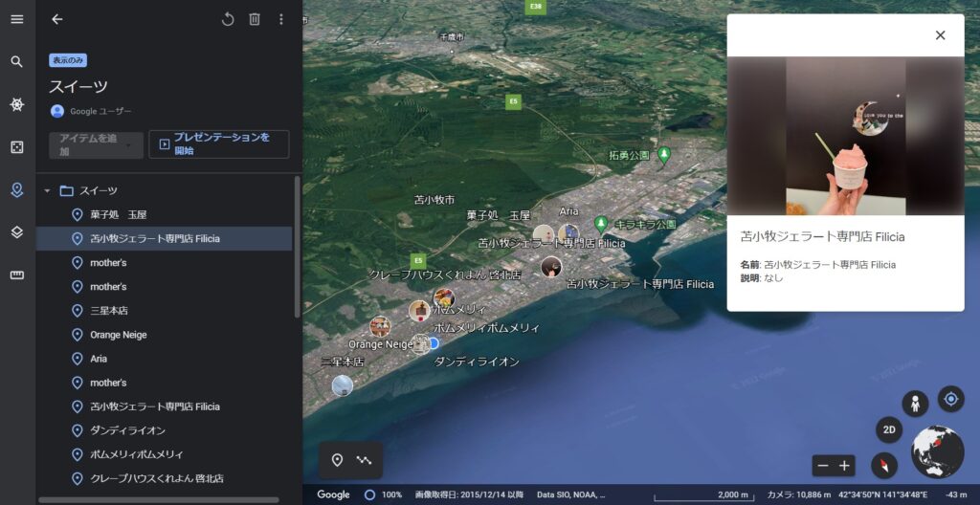This screenshot has width=980, height=505.
Task: Click the trash delete project icon
Action: [255, 19]
